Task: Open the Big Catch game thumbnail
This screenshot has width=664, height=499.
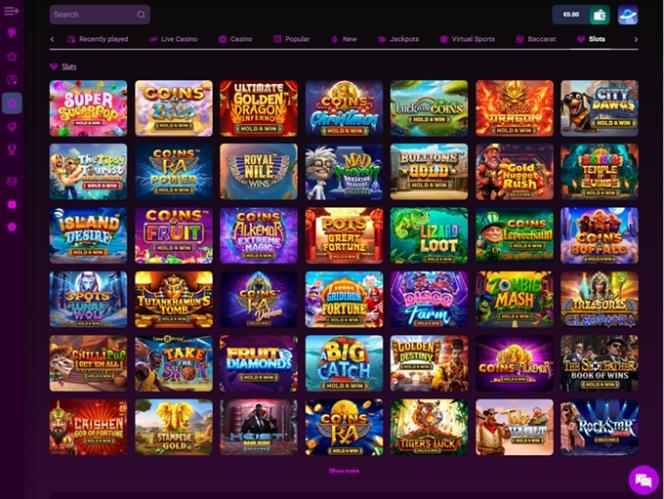Action: pyautogui.click(x=344, y=363)
